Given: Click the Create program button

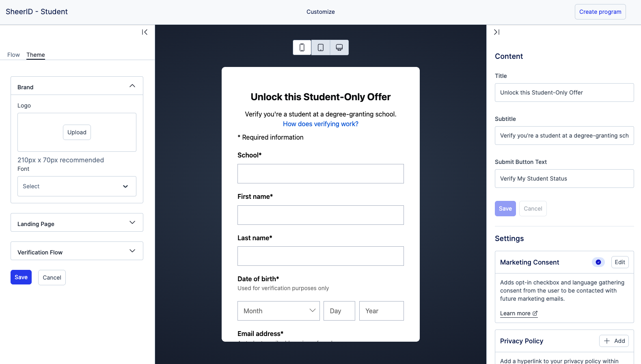Looking at the screenshot, I should point(600,12).
